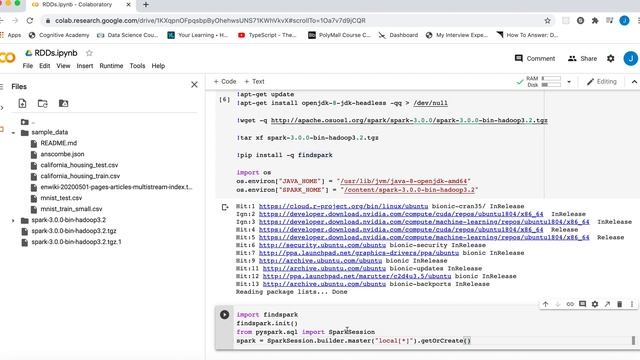Move cell up with arrow icon
The width and height of the screenshot is (640, 360).
pyautogui.click(x=545, y=304)
